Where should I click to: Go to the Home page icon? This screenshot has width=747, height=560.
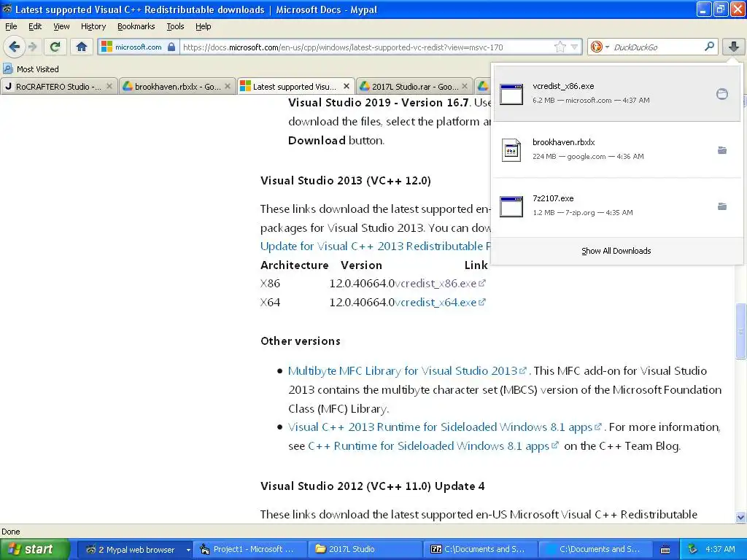(82, 47)
